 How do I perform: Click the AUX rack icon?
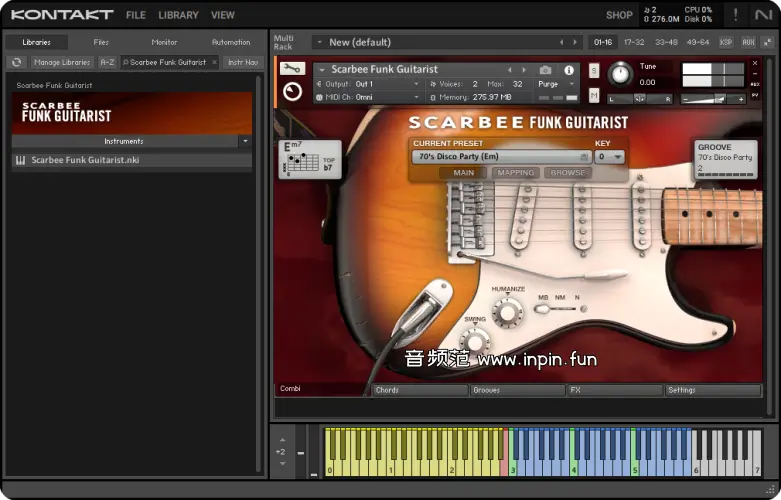pos(747,42)
